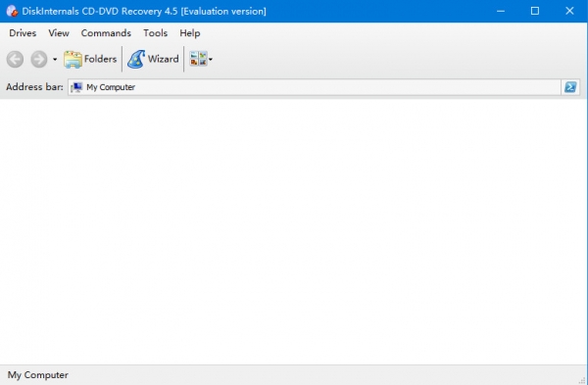Click the Go arrow in address bar
Viewport: 588px width, 385px height.
coord(570,87)
